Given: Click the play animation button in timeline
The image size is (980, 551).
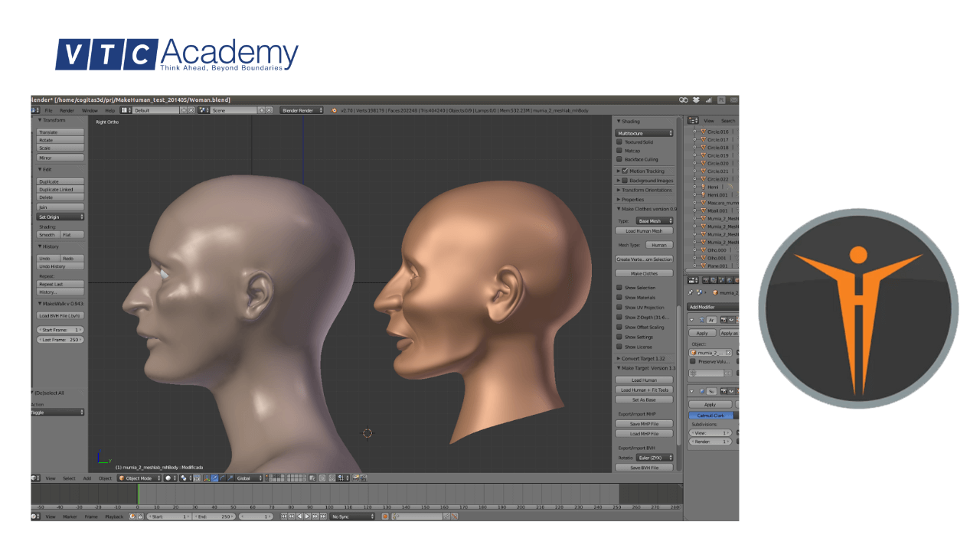Looking at the screenshot, I should click(309, 517).
